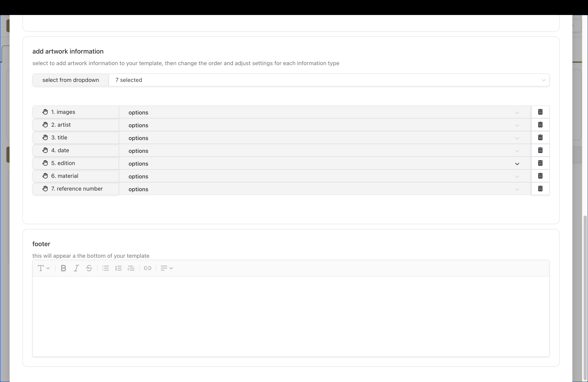Click the vertical scrollbar on the right
The height and width of the screenshot is (382, 588).
tap(585, 296)
